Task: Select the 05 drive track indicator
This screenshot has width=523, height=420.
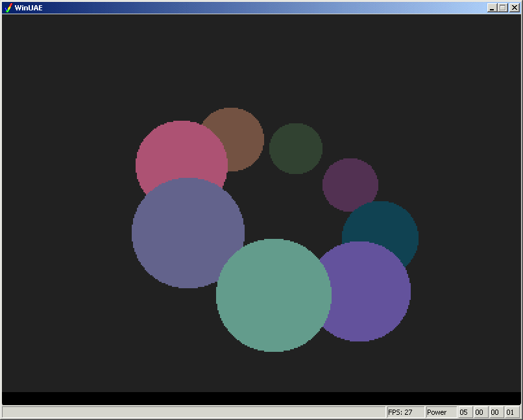Action: tap(465, 412)
